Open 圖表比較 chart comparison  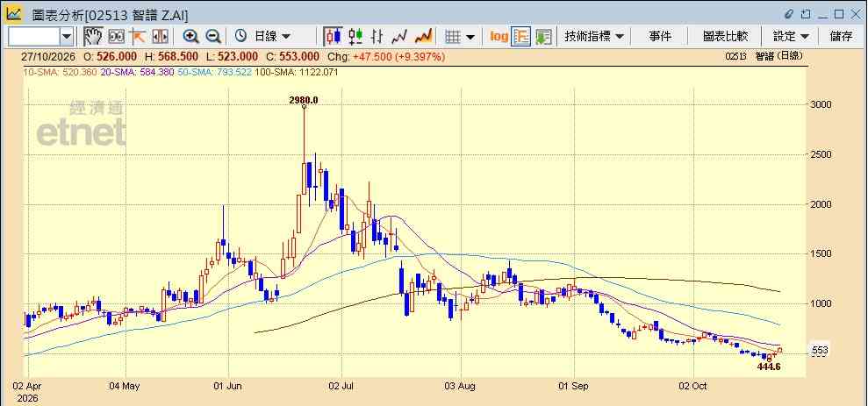pos(725,37)
